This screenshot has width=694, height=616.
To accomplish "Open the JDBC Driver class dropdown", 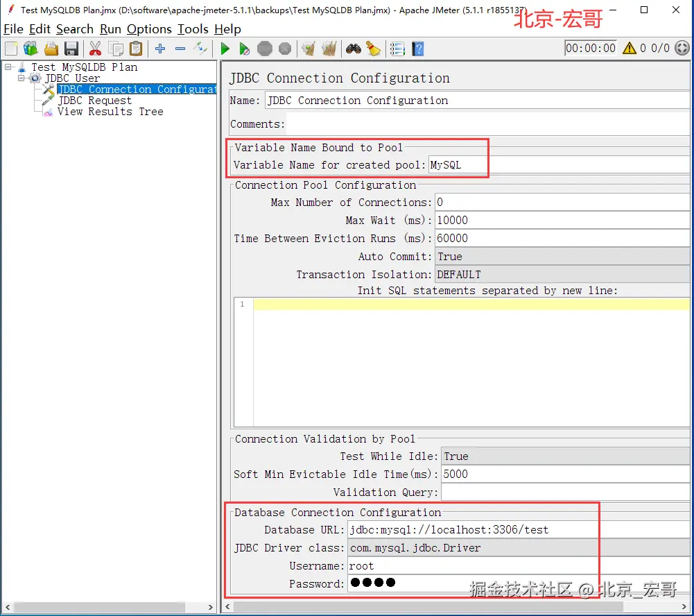I will (x=519, y=548).
